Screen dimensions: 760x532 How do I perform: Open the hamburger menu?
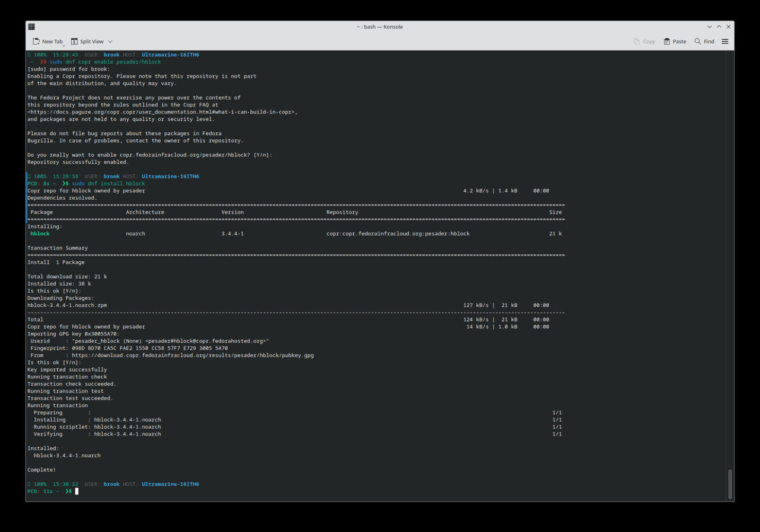coord(725,41)
